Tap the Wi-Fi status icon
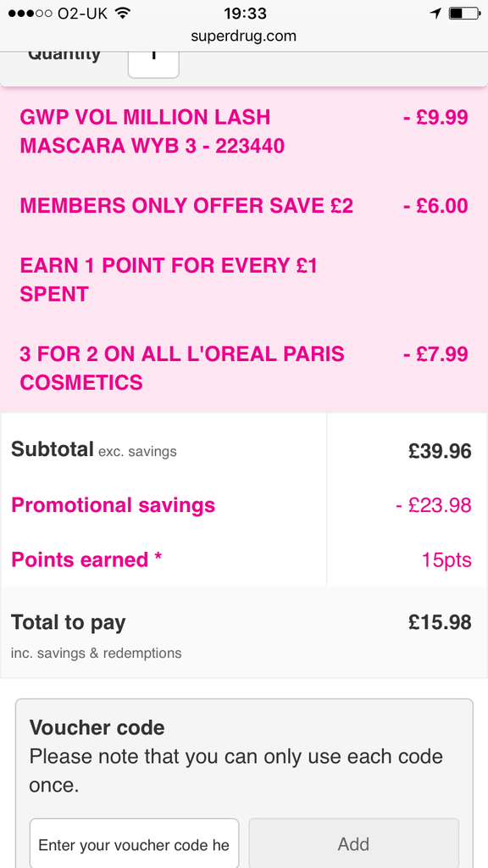 tap(122, 13)
